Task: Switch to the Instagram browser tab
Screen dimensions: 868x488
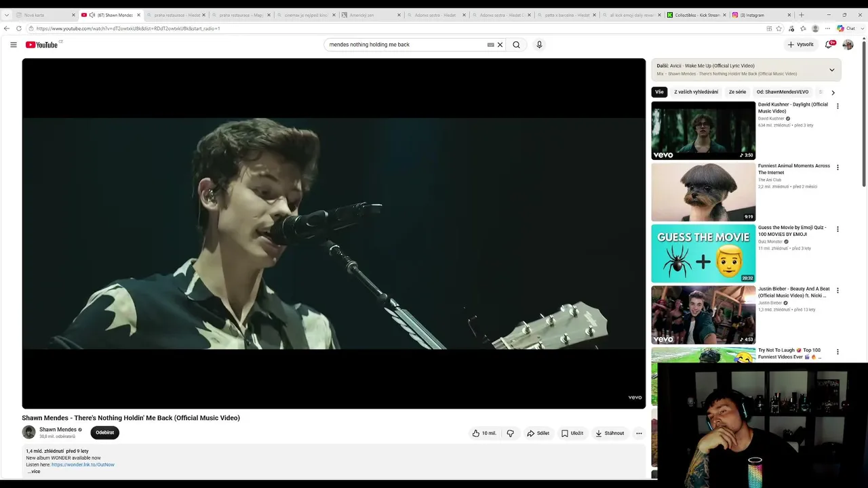Action: coord(762,15)
